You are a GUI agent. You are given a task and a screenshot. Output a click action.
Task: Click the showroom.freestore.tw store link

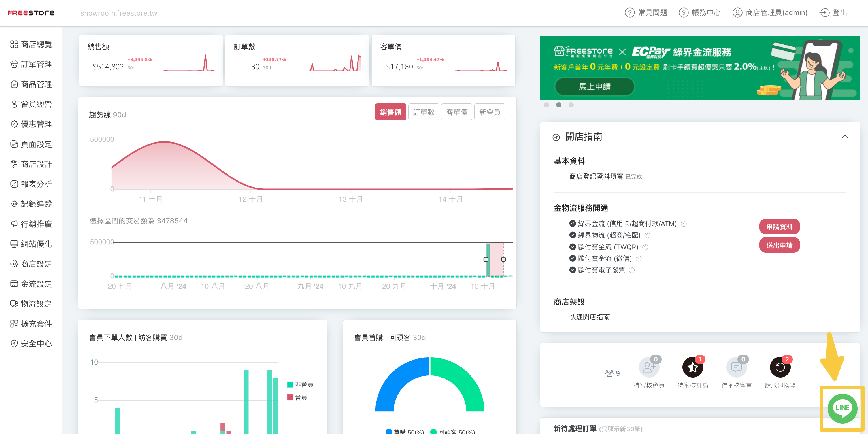119,13
